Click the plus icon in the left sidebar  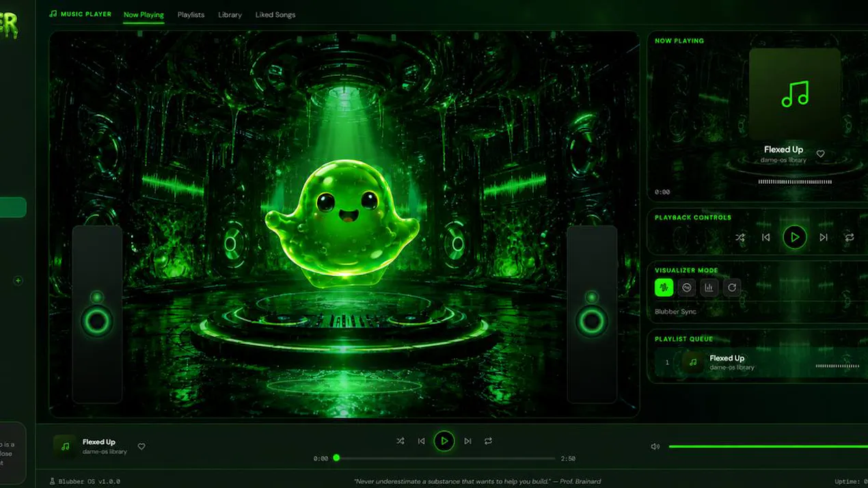(18, 280)
